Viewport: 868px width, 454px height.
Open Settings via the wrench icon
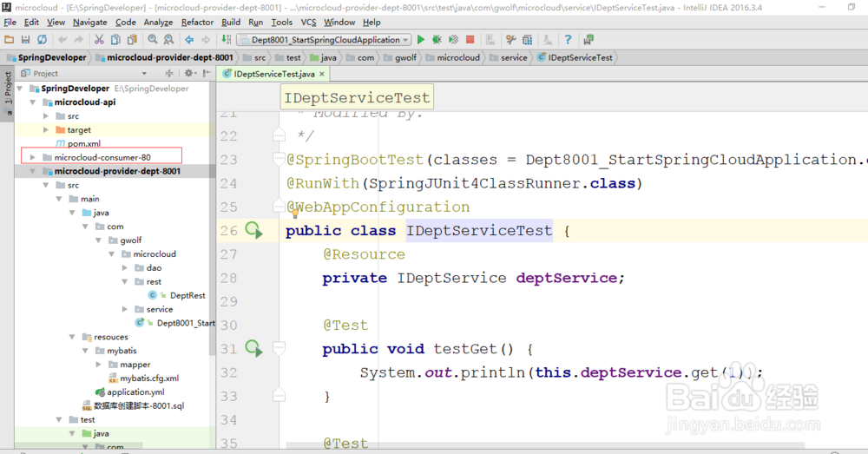tap(511, 40)
